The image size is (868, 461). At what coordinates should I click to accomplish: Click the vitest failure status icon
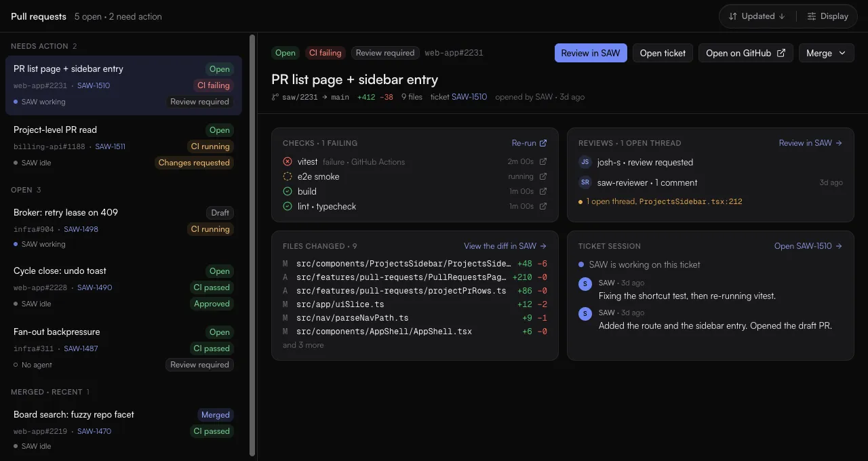coord(288,161)
